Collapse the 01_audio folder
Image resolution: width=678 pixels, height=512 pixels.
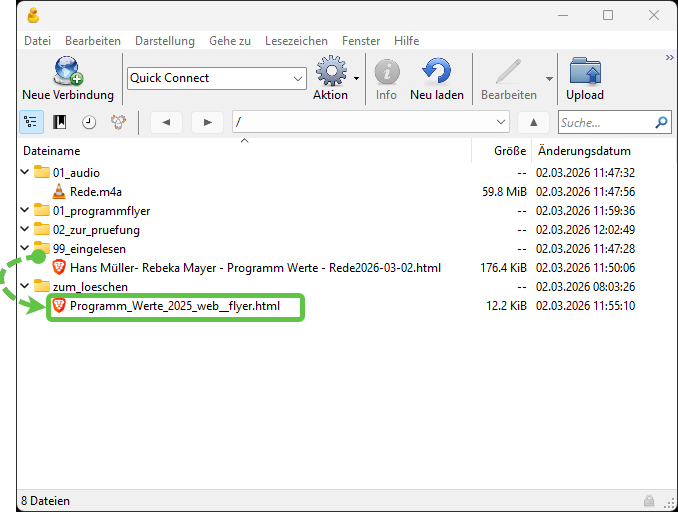coord(24,173)
